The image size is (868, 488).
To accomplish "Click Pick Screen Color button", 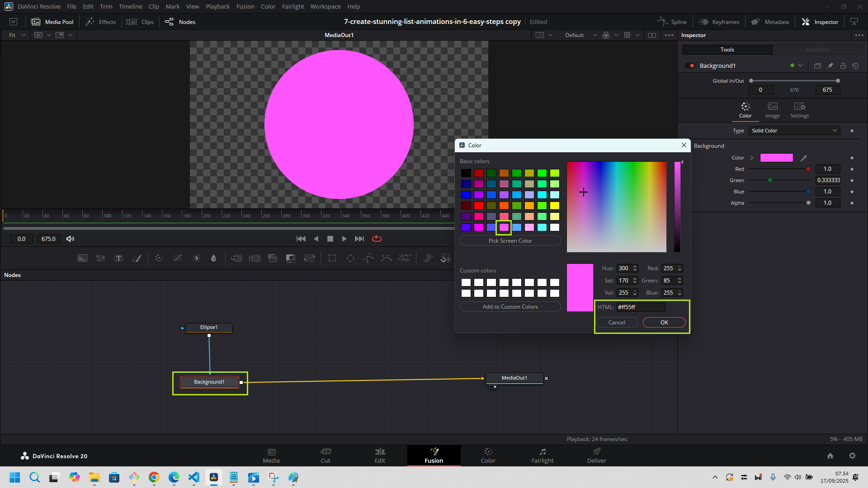I will pyautogui.click(x=510, y=241).
